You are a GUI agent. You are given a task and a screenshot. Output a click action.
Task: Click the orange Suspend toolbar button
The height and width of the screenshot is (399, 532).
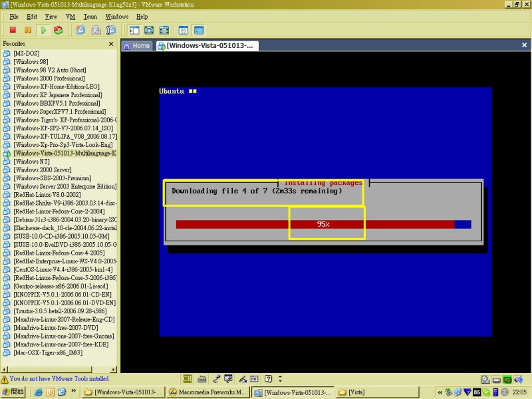coord(28,30)
